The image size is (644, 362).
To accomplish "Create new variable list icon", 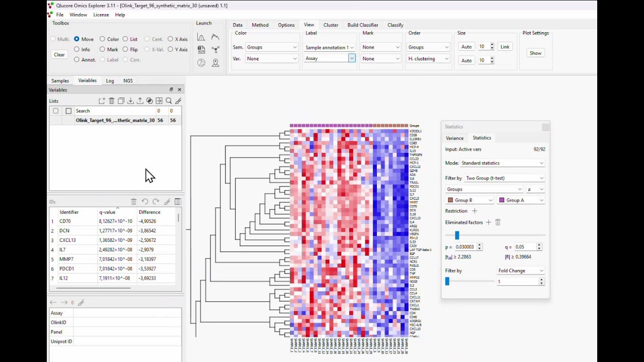I will point(102,101).
